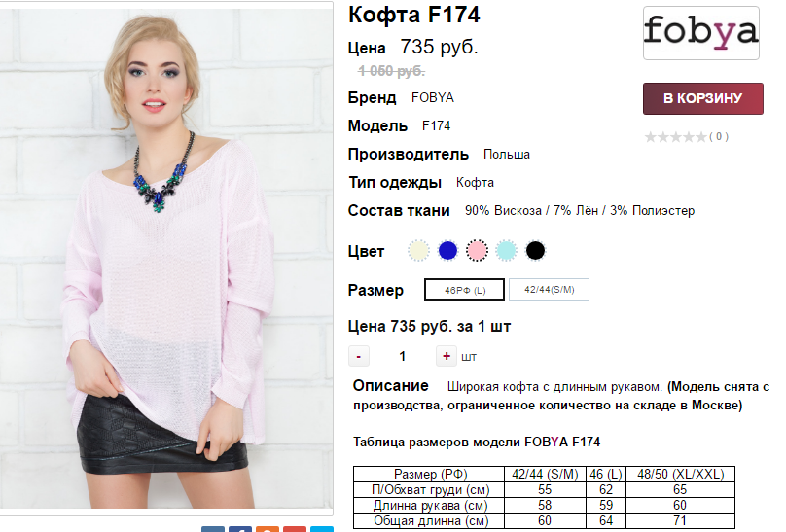Share via the gray-blue VK icon
Viewport: 786px width, 532px height.
click(x=213, y=529)
